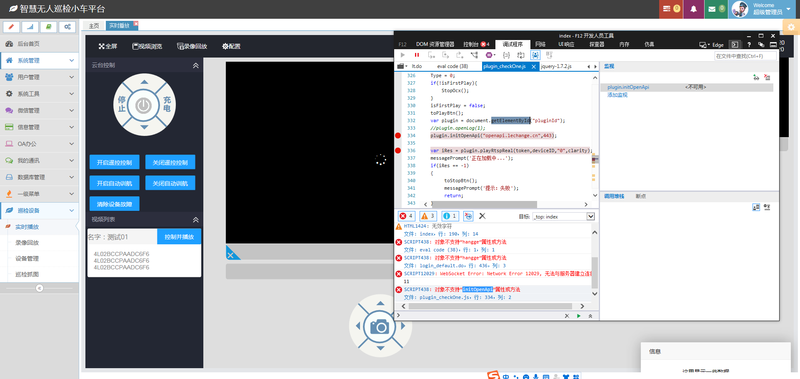Screen dimensions: 800x379
Task: Collapse the 云台控制 panel
Action: [195, 65]
